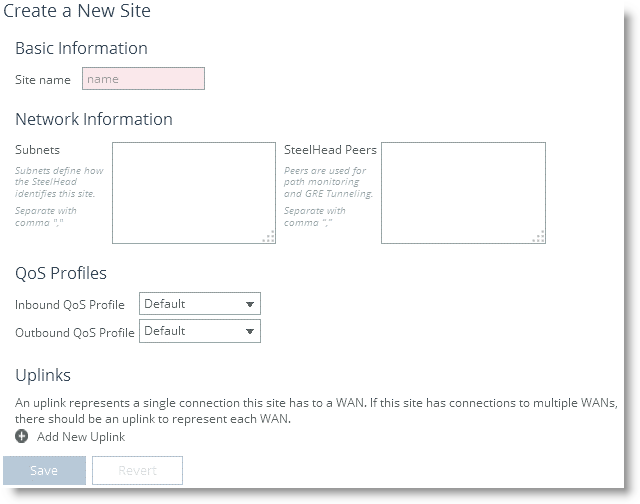Click the Site name label
The height and width of the screenshot is (504, 640).
point(43,80)
